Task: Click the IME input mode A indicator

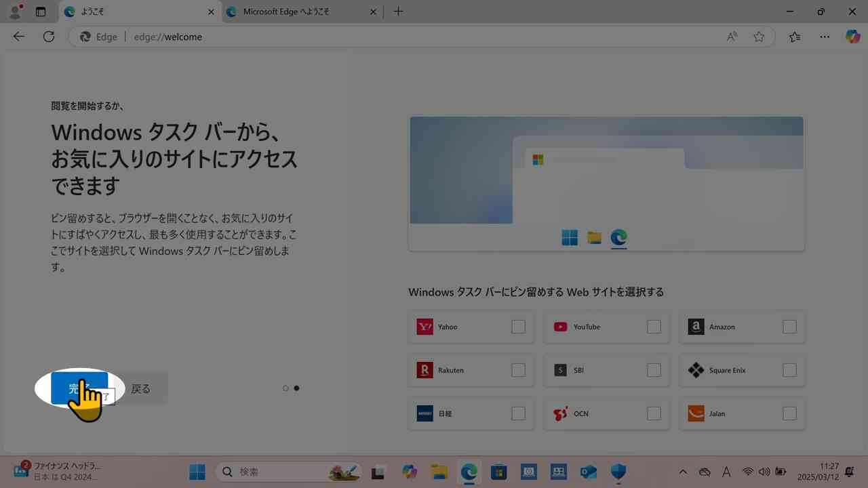Action: [x=726, y=472]
